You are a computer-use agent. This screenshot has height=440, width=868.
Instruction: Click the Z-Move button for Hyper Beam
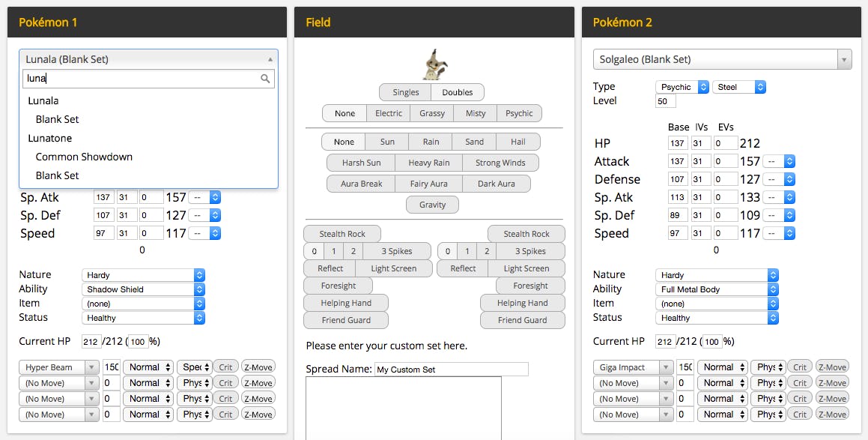(x=258, y=367)
